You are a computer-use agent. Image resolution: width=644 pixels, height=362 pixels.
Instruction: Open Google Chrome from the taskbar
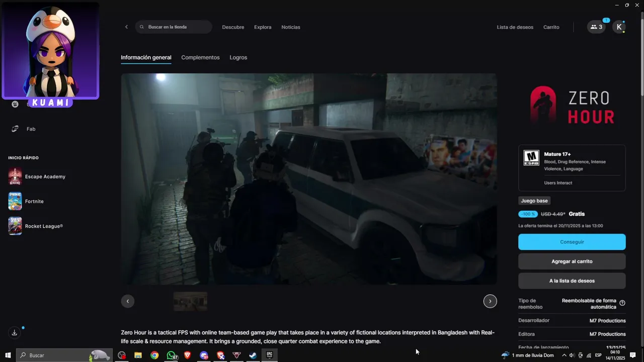(154, 355)
